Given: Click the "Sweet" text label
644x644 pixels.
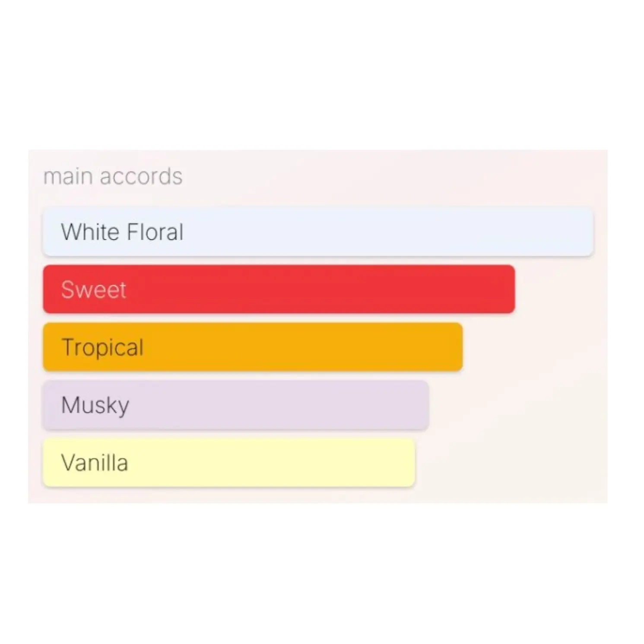Looking at the screenshot, I should coord(94,289).
